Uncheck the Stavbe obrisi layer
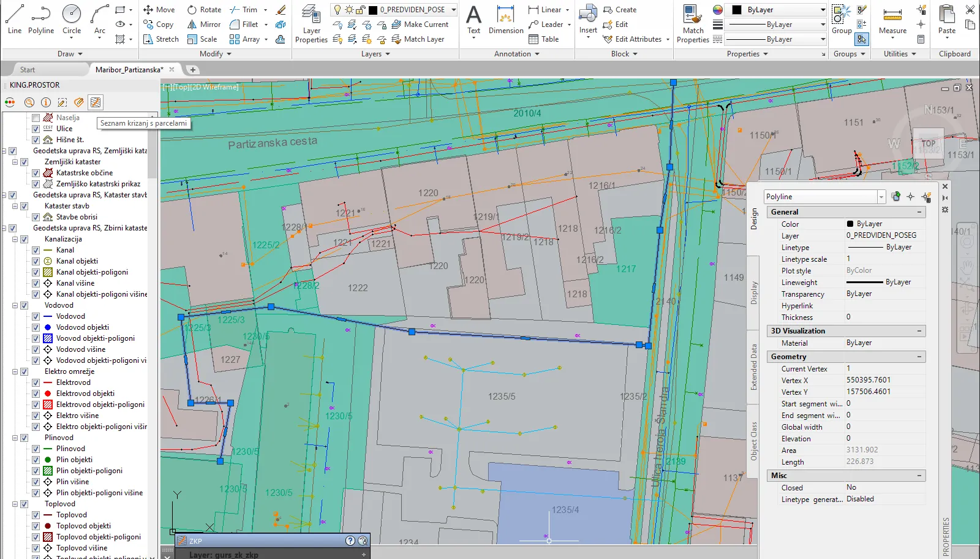The height and width of the screenshot is (559, 980). (36, 217)
